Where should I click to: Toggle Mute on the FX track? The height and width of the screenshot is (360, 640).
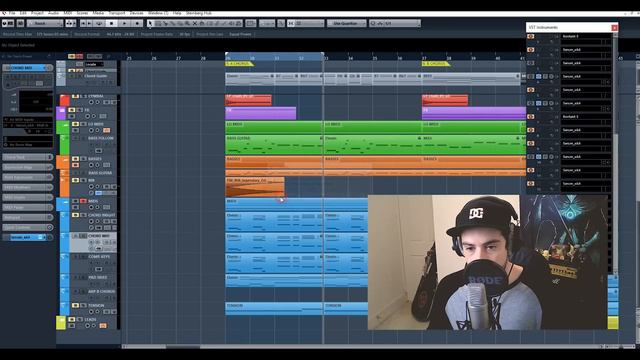(72, 110)
